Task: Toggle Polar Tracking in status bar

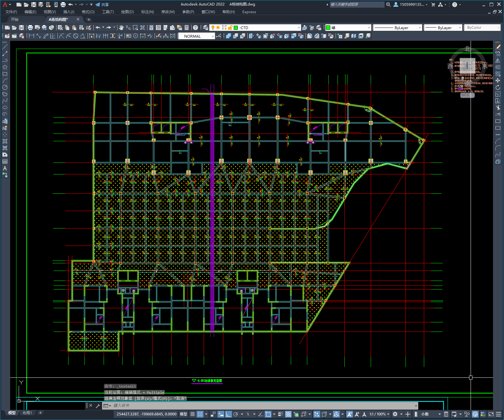Action: click(x=236, y=414)
